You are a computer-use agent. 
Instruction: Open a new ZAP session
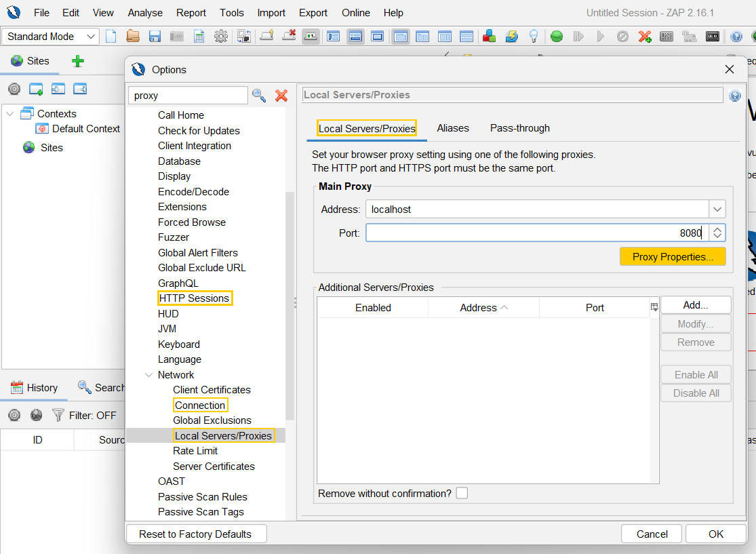click(111, 36)
